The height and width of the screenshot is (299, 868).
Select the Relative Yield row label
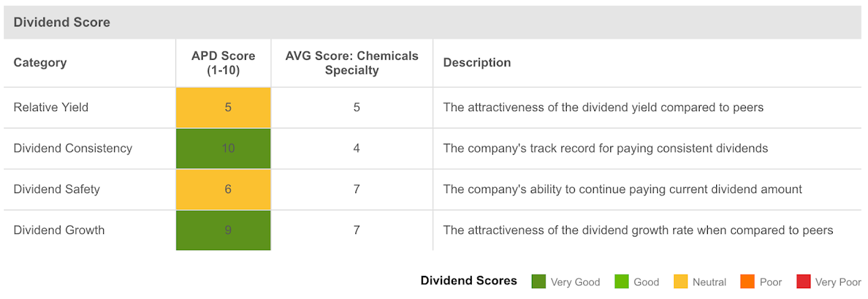click(51, 107)
